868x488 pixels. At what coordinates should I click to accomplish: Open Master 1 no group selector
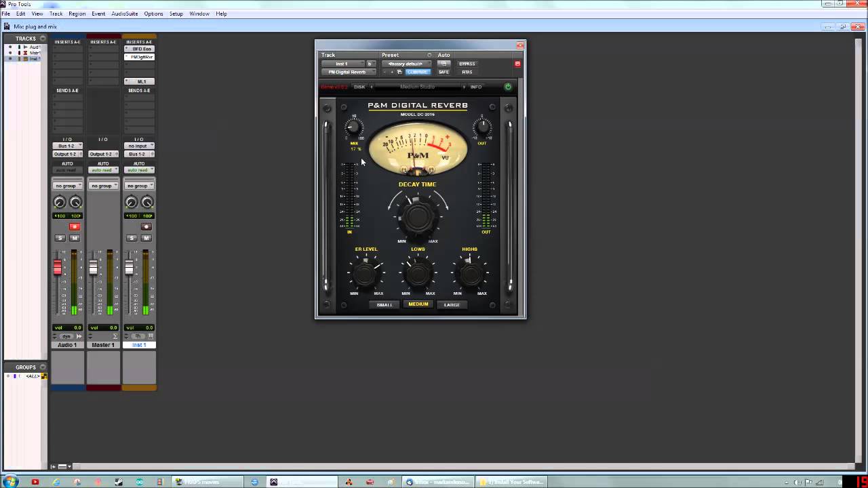(x=103, y=186)
